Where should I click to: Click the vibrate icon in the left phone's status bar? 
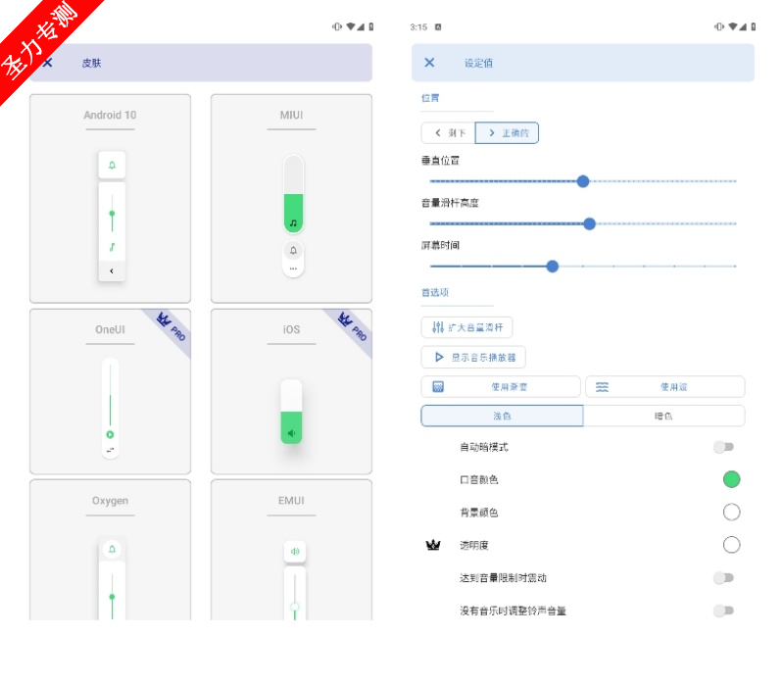click(x=337, y=26)
